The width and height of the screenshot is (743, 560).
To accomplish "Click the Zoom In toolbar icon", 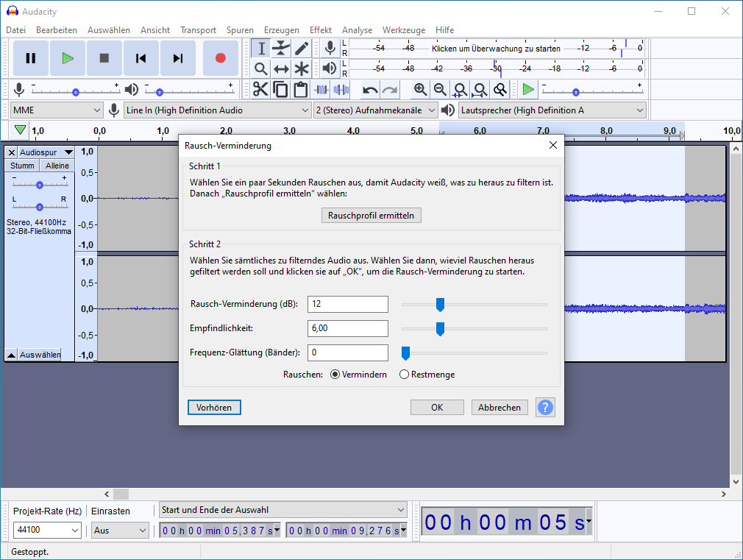I will pos(420,90).
